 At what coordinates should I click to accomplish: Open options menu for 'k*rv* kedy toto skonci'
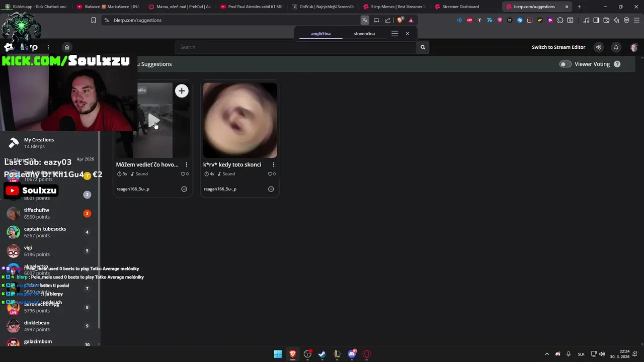pyautogui.click(x=274, y=164)
